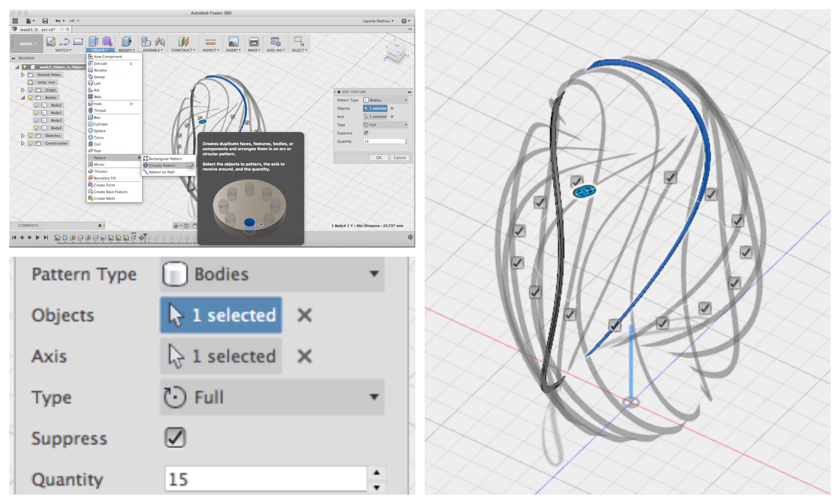840x504 pixels.
Task: Open the Laporte Mathieu user menu
Action: [x=378, y=21]
